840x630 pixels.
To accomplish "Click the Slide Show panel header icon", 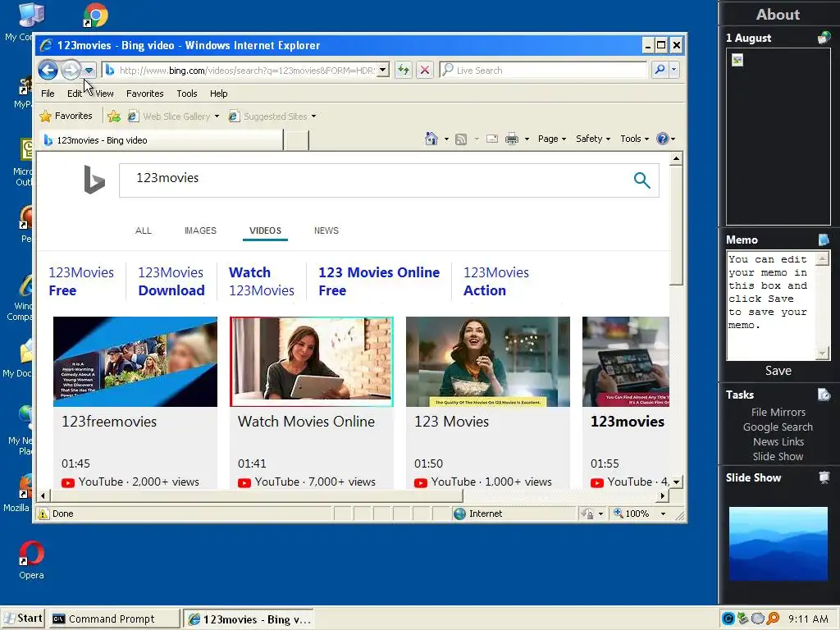I will tap(824, 477).
